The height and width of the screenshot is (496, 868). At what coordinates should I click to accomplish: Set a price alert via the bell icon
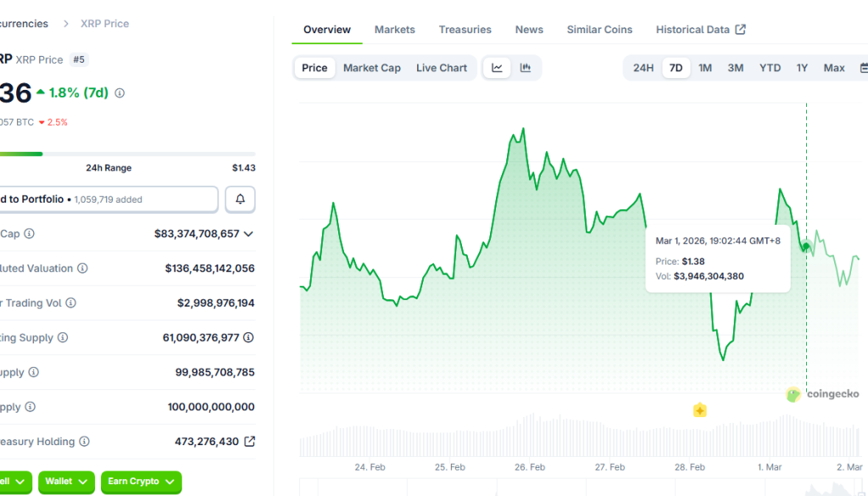pyautogui.click(x=240, y=198)
